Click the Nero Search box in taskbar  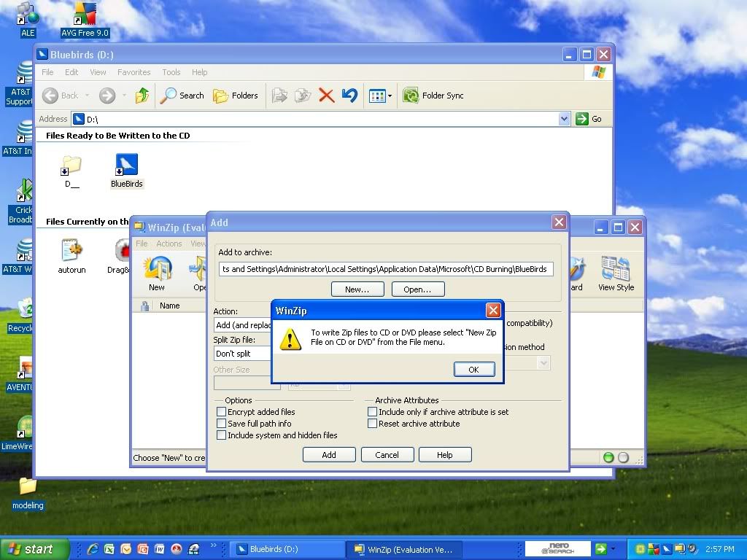coord(558,549)
